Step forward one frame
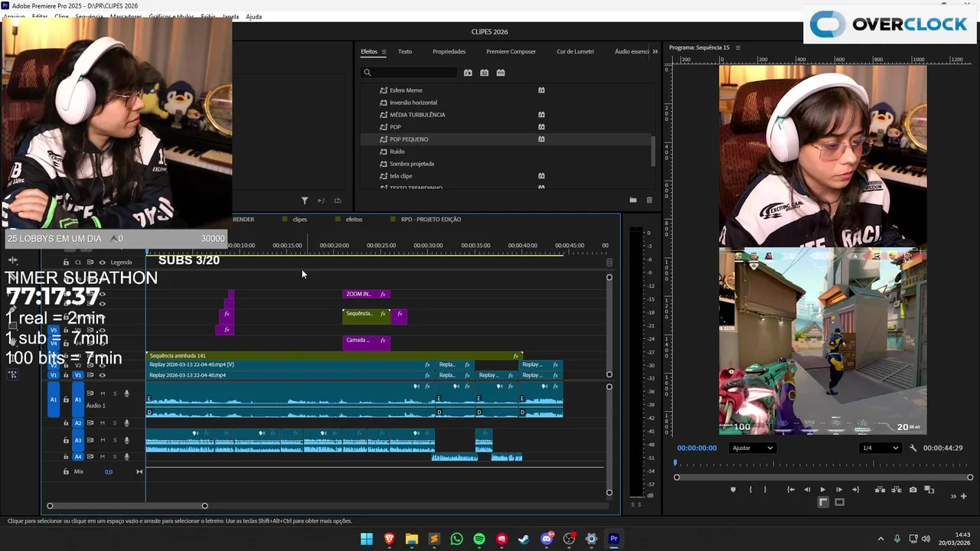This screenshot has height=551, width=980. (x=839, y=490)
